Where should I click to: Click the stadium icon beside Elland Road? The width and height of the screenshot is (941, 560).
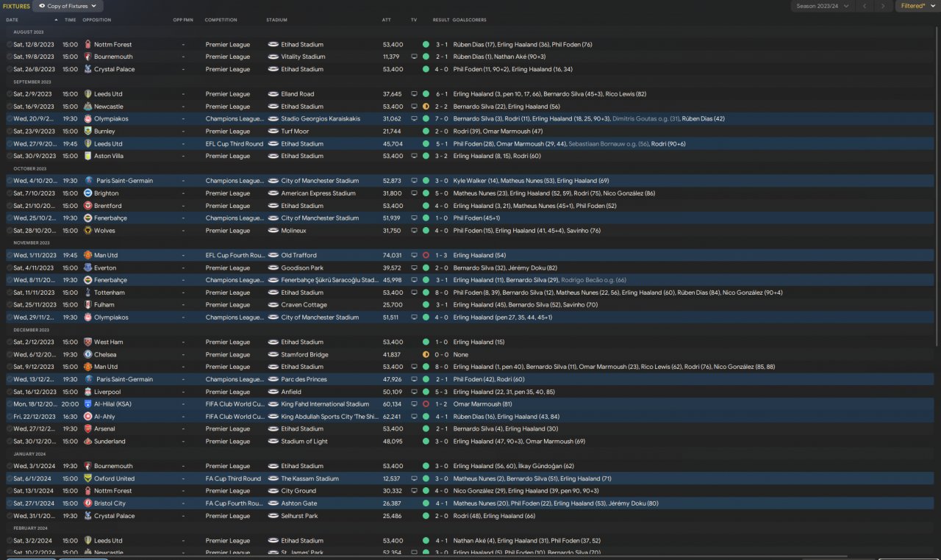(x=273, y=94)
